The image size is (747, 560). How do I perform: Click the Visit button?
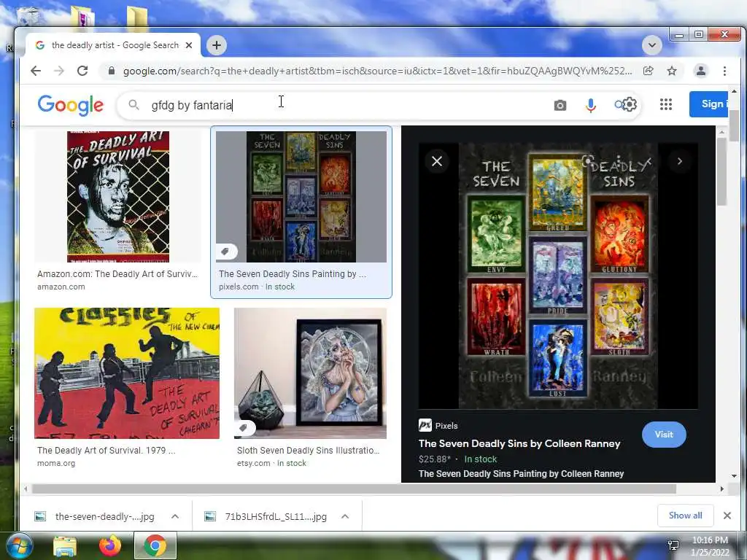[664, 435]
